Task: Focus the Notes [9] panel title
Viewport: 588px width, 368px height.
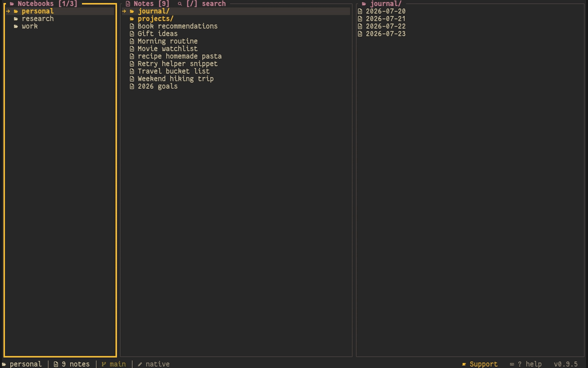Action: [x=151, y=3]
